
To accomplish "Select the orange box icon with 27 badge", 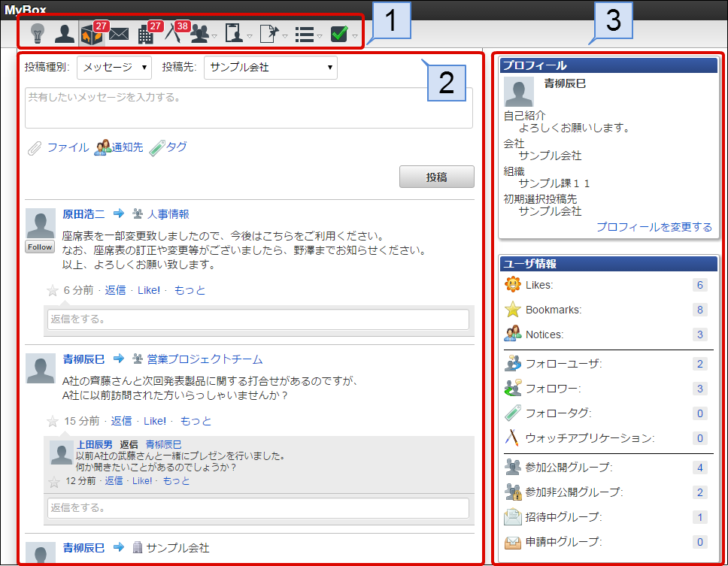I will (91, 35).
